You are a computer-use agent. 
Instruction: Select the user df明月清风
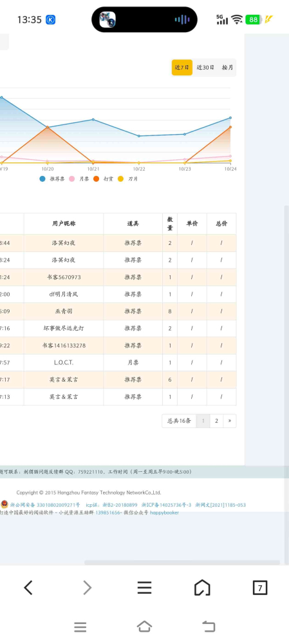(64, 294)
